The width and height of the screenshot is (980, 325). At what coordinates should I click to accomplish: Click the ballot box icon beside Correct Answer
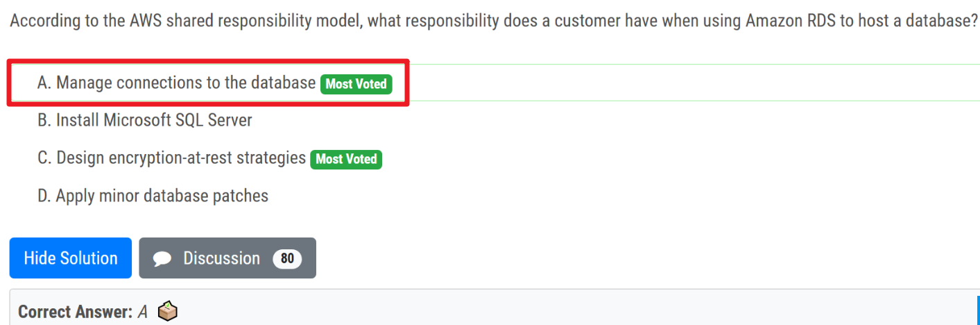(x=167, y=312)
